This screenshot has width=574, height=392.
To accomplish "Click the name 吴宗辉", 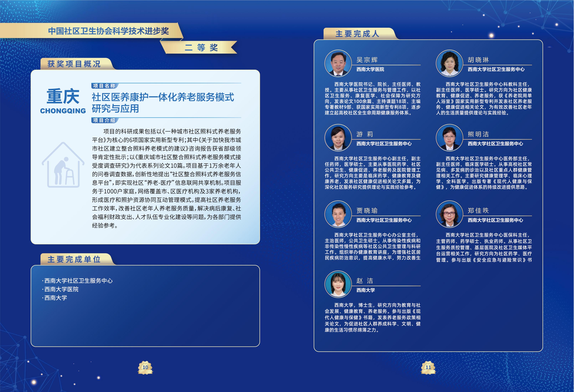I will point(367,60).
